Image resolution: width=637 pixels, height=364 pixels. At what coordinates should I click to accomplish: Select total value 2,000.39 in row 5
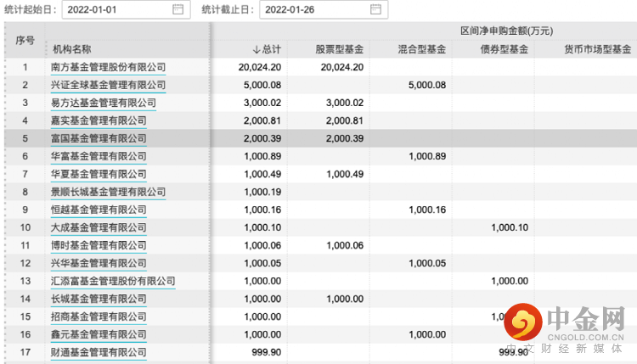pyautogui.click(x=262, y=139)
